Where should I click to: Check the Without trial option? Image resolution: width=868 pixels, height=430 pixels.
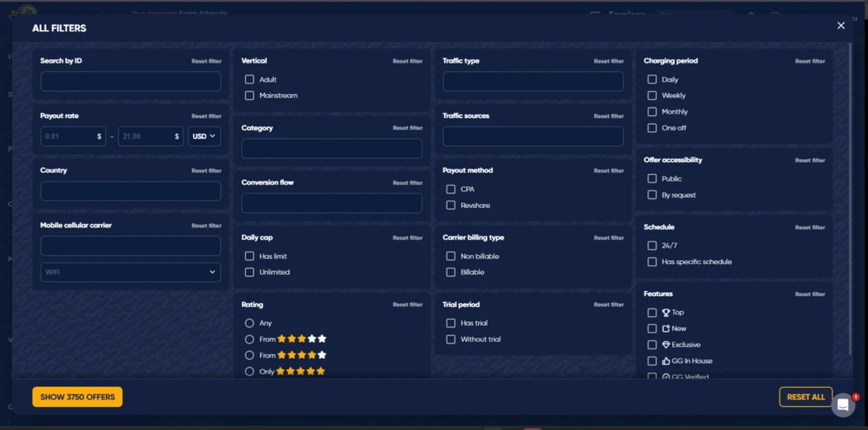pyautogui.click(x=451, y=339)
